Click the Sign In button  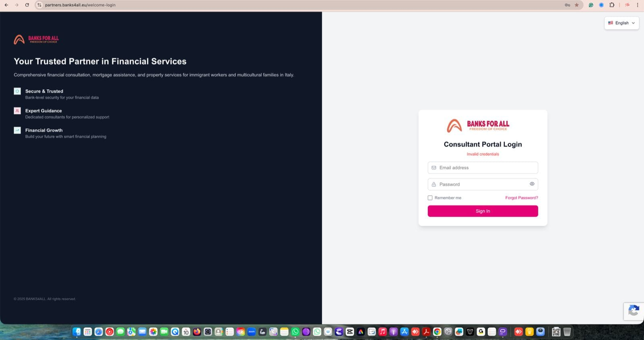point(483,211)
